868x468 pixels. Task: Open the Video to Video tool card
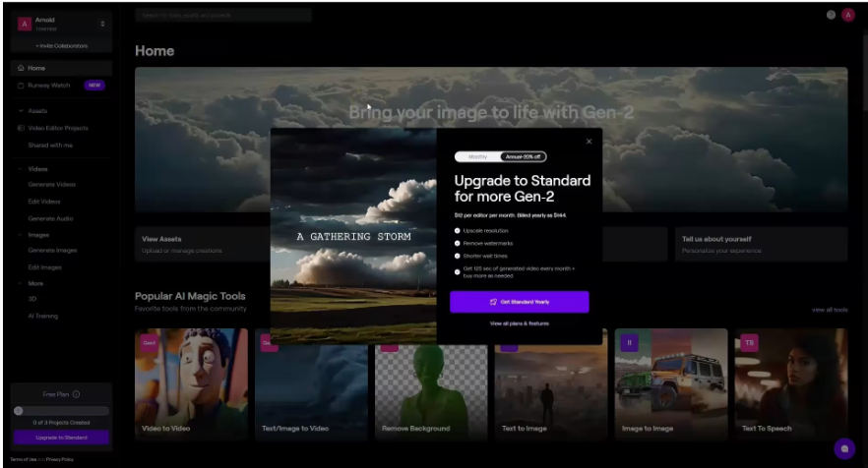coord(192,384)
